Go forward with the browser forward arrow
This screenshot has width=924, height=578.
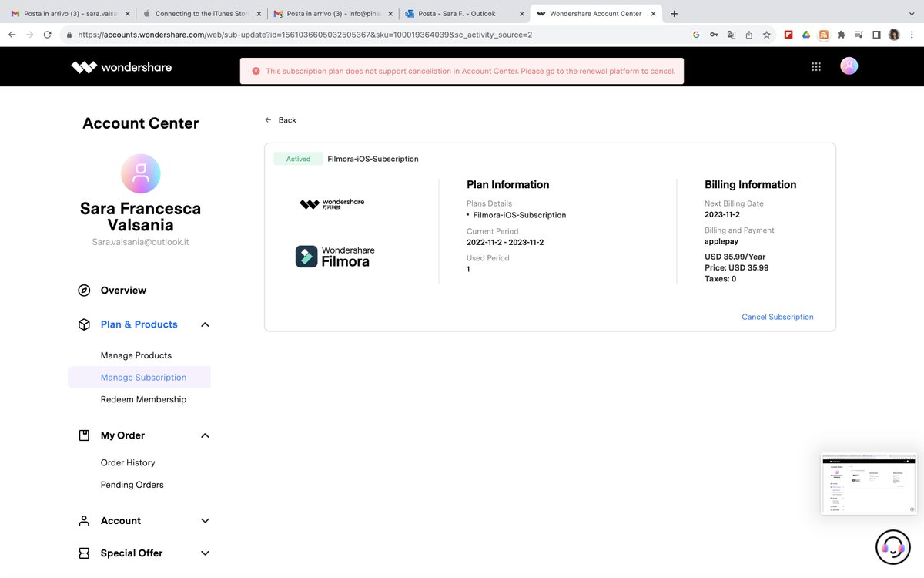[30, 35]
